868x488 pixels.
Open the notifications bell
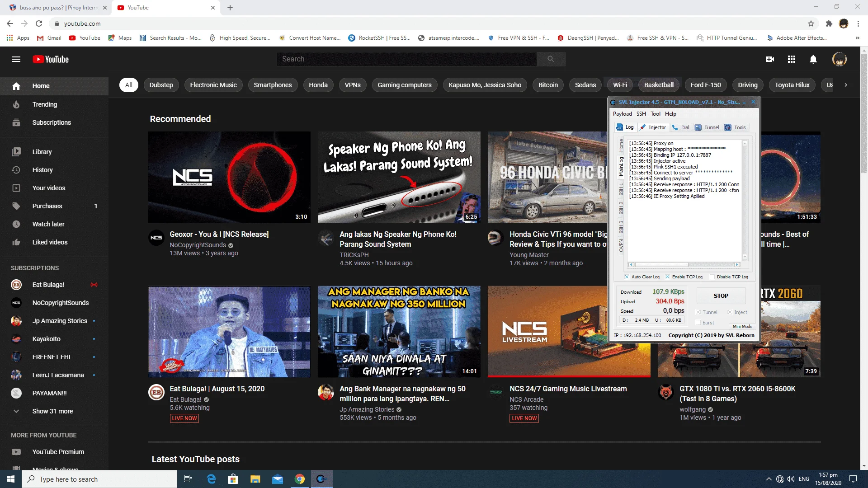813,59
